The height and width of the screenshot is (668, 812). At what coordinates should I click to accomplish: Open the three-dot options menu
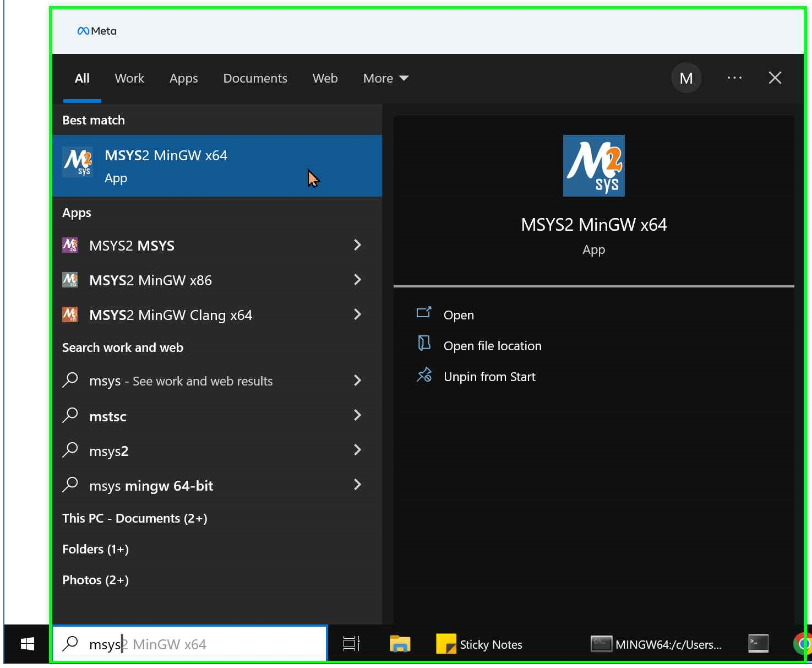click(x=734, y=78)
